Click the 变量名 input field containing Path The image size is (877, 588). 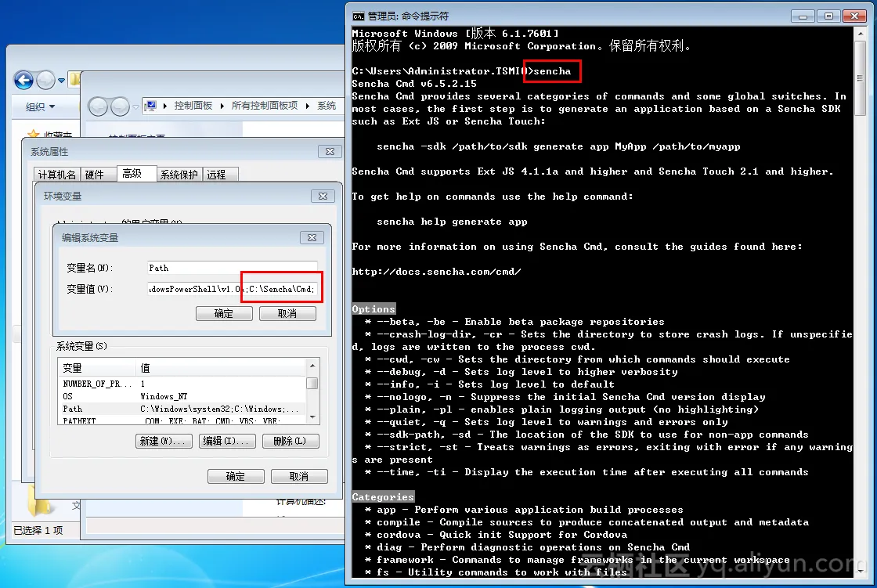pyautogui.click(x=232, y=268)
